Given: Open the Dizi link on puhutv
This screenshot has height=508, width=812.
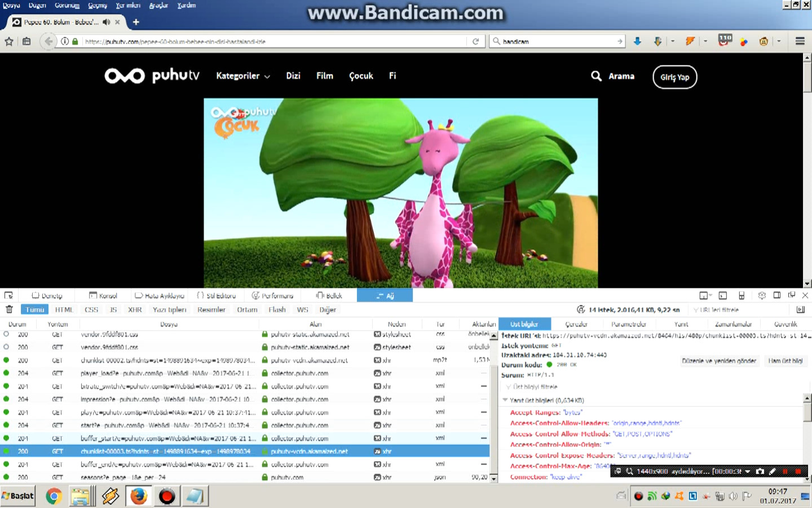Looking at the screenshot, I should tap(293, 76).
